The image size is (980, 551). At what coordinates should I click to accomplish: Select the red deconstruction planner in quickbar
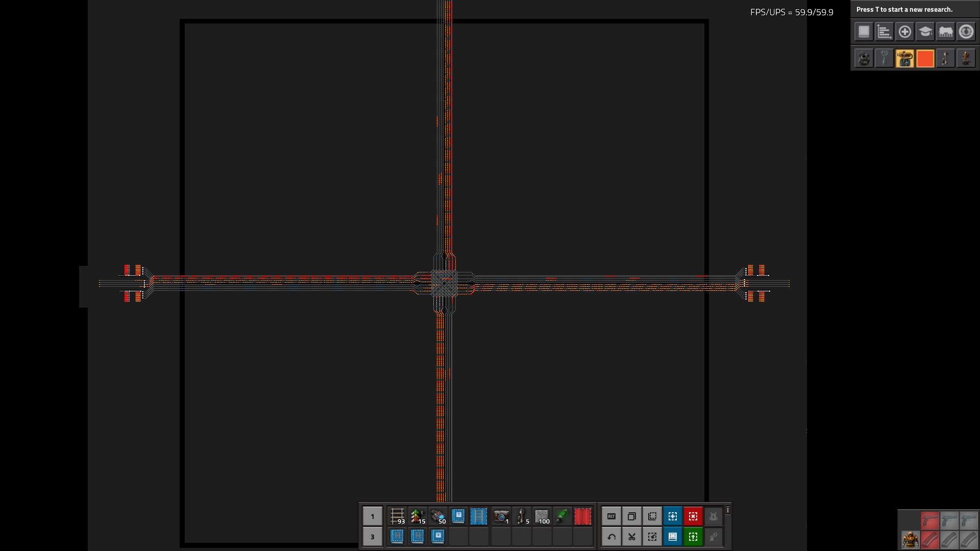tap(582, 516)
